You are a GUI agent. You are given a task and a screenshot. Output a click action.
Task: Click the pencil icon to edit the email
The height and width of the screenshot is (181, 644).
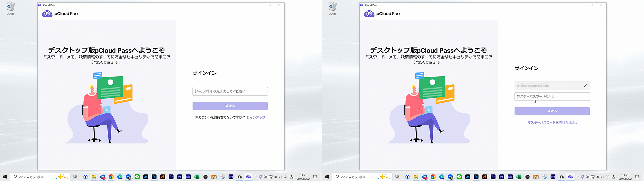click(586, 85)
